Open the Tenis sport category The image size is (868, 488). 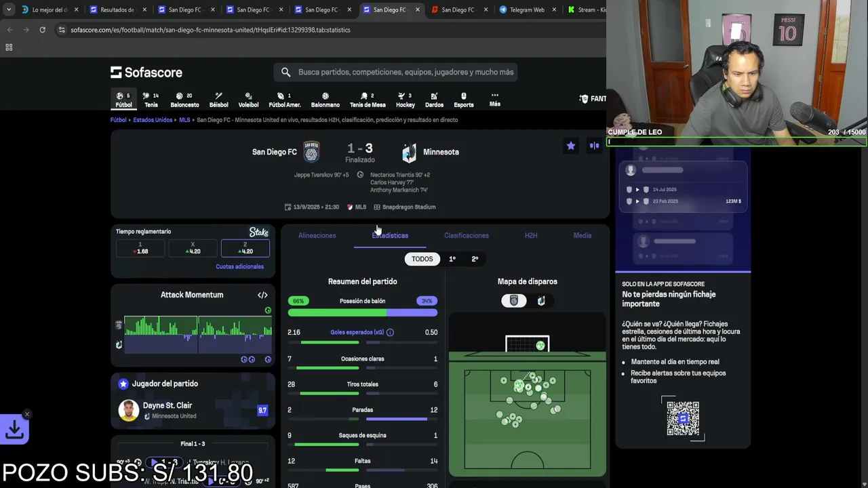[x=151, y=100]
